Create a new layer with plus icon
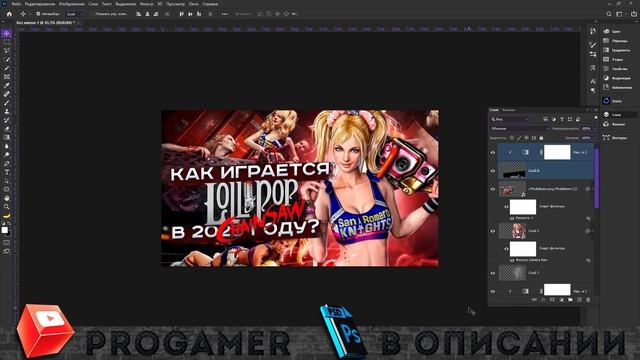Viewport: 640px width, 360px height. click(579, 300)
